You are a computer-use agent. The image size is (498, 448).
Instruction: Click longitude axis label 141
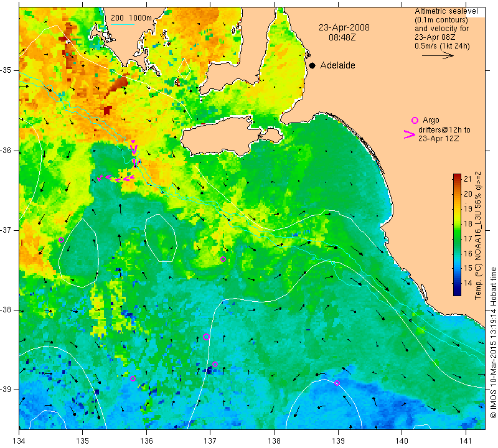point(466,441)
